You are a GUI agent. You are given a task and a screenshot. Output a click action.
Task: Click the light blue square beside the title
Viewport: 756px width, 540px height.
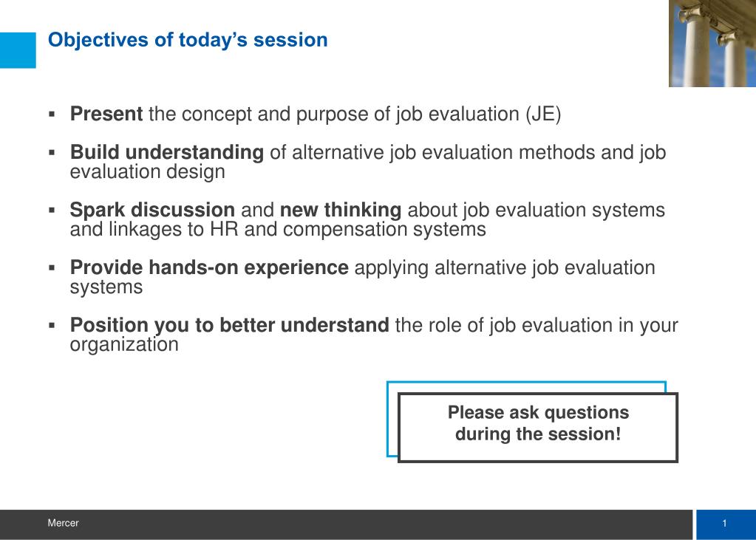pyautogui.click(x=18, y=50)
